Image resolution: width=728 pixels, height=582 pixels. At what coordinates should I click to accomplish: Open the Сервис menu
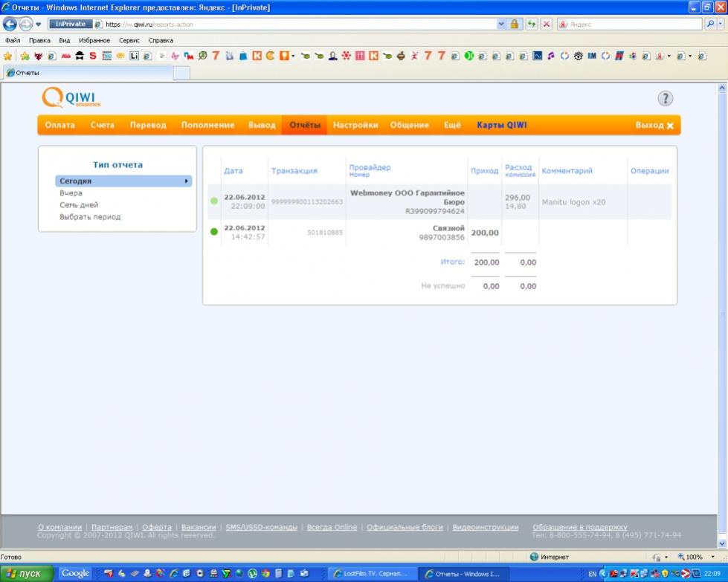coord(129,40)
